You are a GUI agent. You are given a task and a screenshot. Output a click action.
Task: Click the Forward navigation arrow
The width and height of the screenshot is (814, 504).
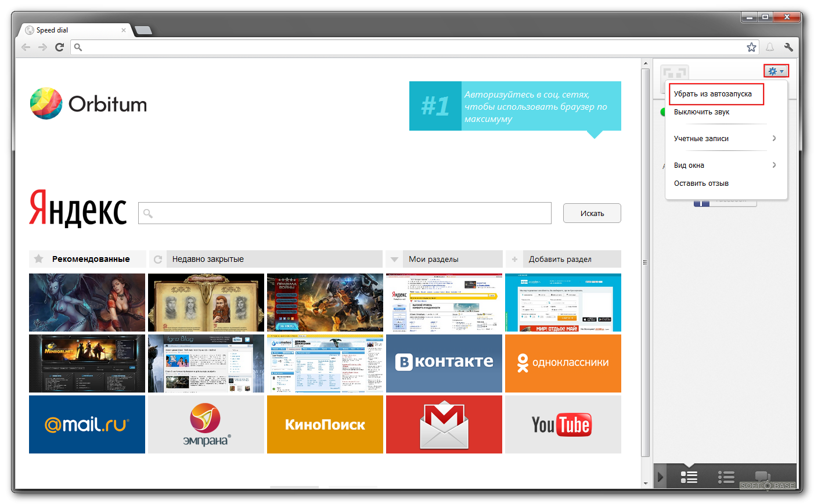[42, 47]
